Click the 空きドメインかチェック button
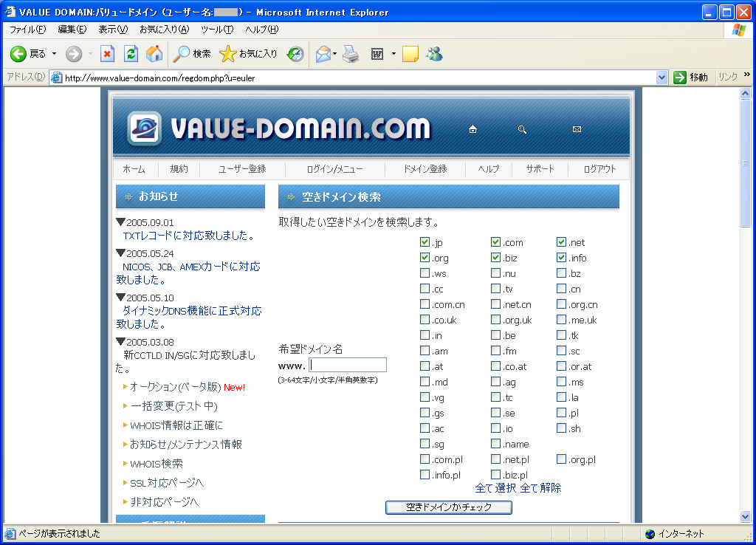Image resolution: width=756 pixels, height=545 pixels. (448, 507)
